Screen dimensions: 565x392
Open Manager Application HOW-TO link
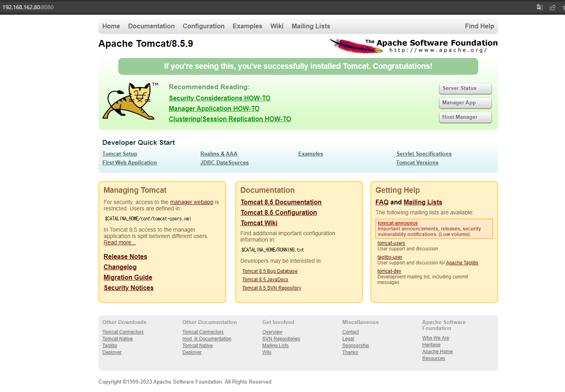click(x=214, y=108)
